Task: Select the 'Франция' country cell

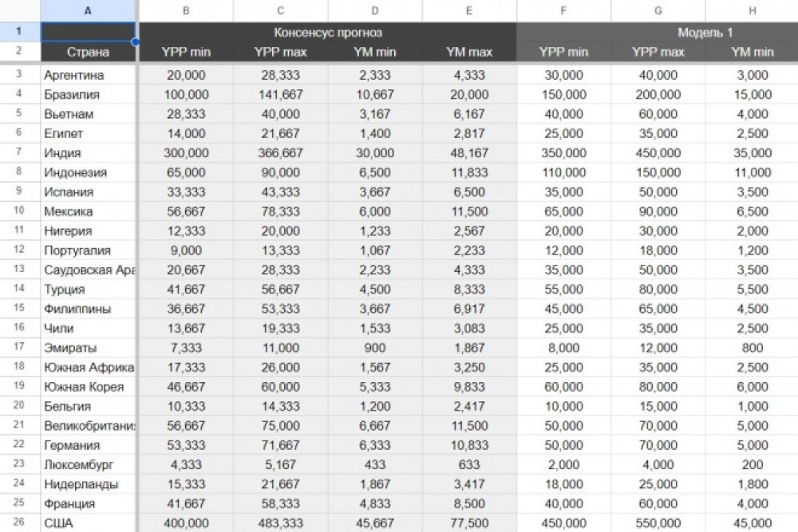Action: click(88, 503)
